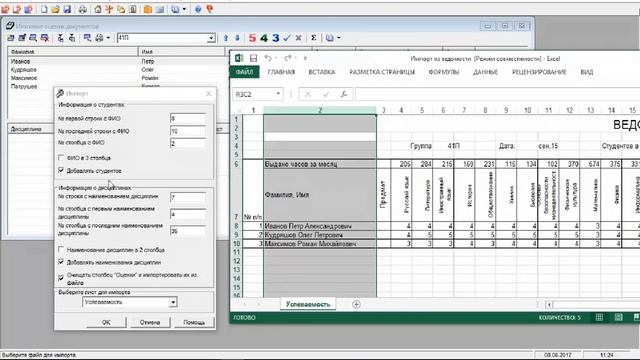Image resolution: width=640 pixels, height=360 pixels.
Task: Click the formula bar cancel X icon
Action: pos(308,94)
